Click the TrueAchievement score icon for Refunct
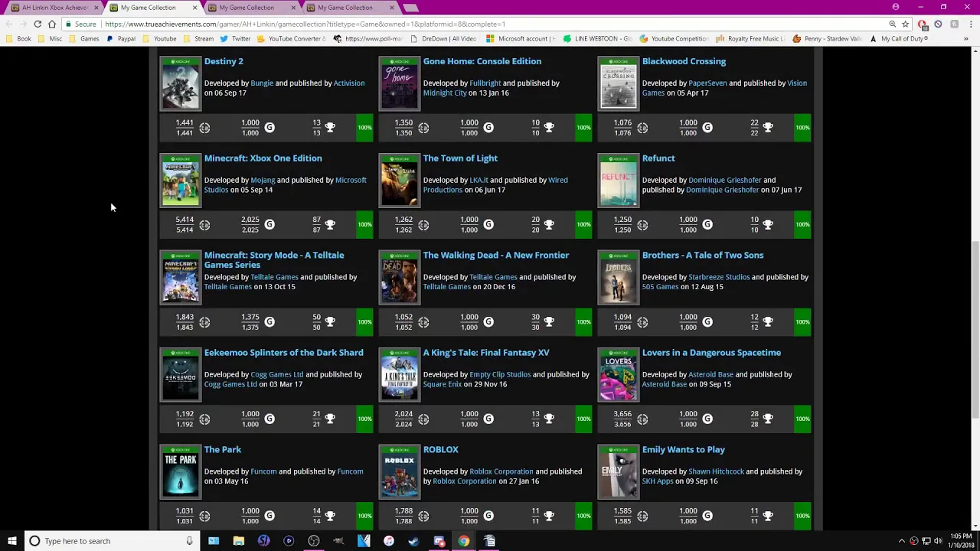 [642, 225]
